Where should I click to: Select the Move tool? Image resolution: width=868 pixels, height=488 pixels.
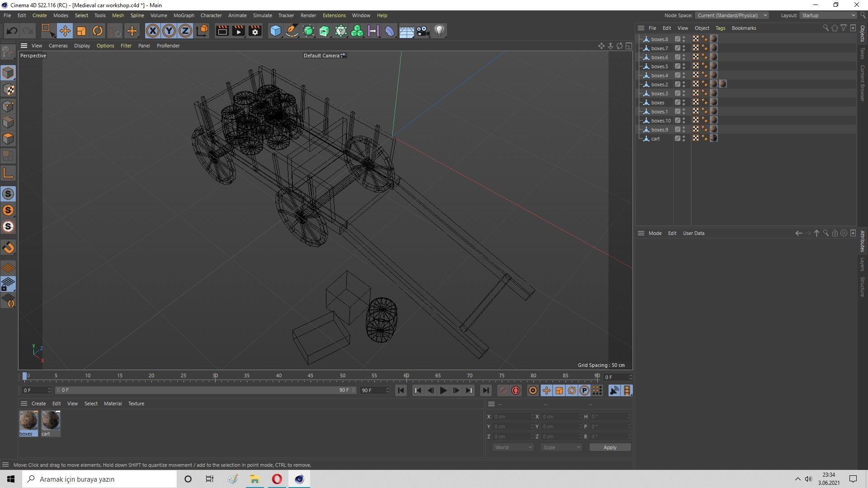pyautogui.click(x=65, y=31)
